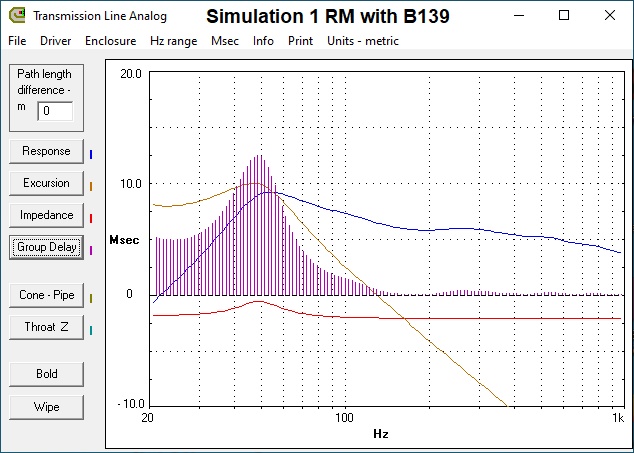Open the Driver menu
The image size is (634, 453).
pyautogui.click(x=56, y=41)
